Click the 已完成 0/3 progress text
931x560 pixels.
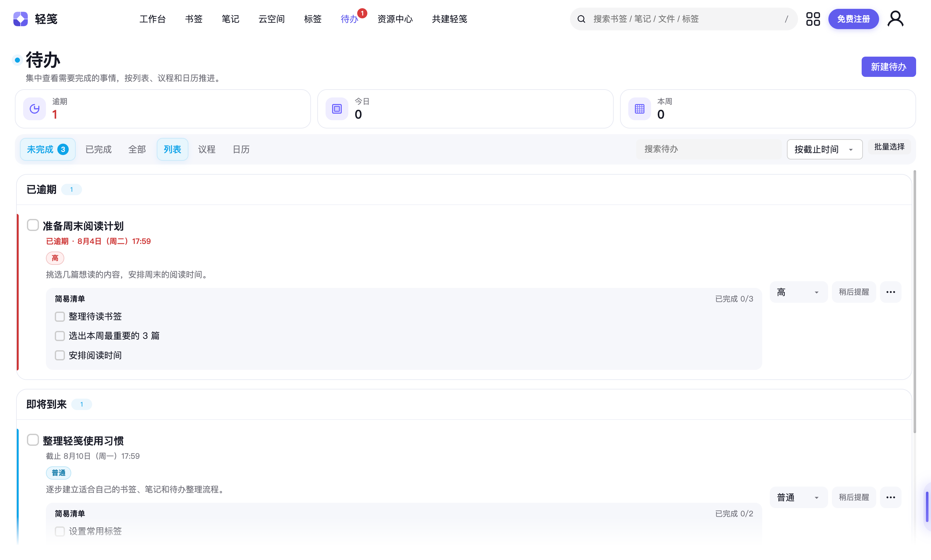[x=734, y=299]
